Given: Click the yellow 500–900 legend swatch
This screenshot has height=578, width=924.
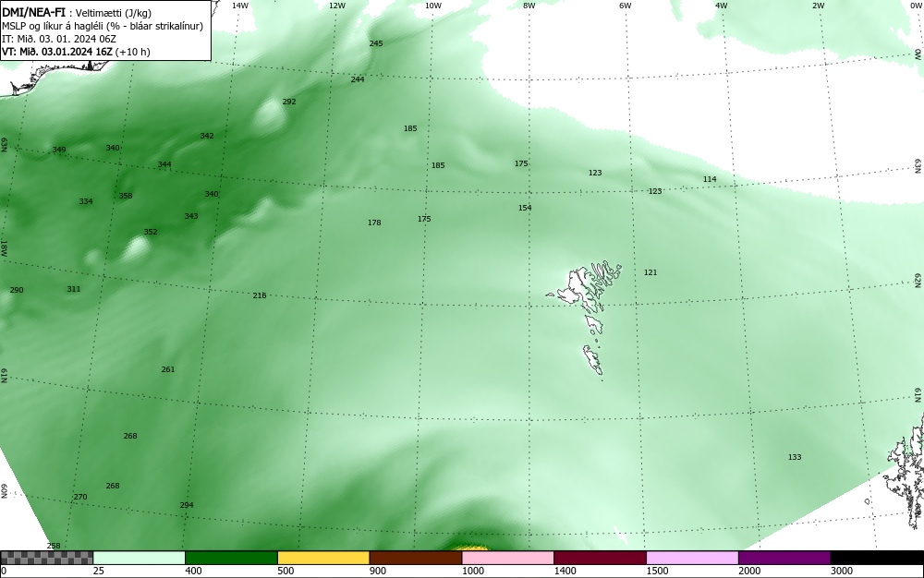Looking at the screenshot, I should 323,558.
